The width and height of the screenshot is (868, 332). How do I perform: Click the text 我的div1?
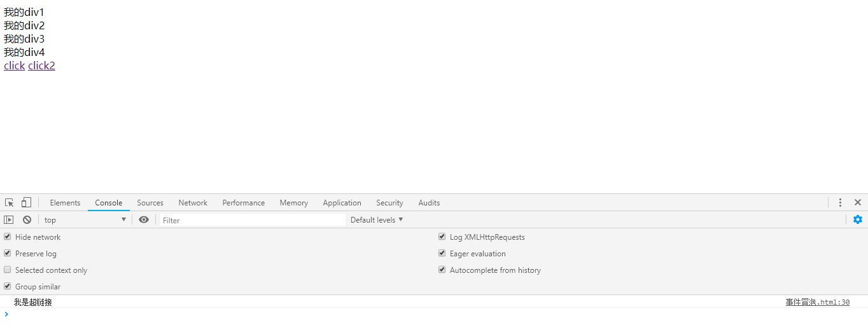pyautogui.click(x=24, y=12)
